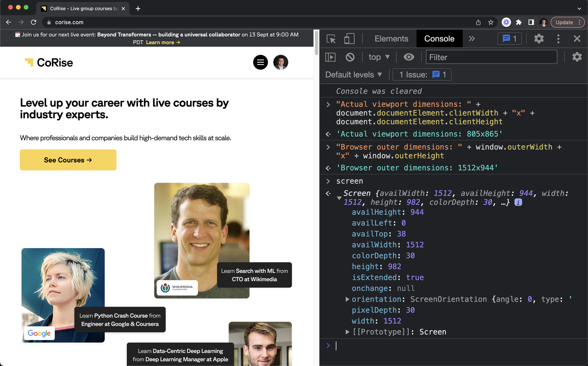Image resolution: width=588 pixels, height=366 pixels.
Task: Open the DevTools settings gear
Action: pyautogui.click(x=539, y=39)
